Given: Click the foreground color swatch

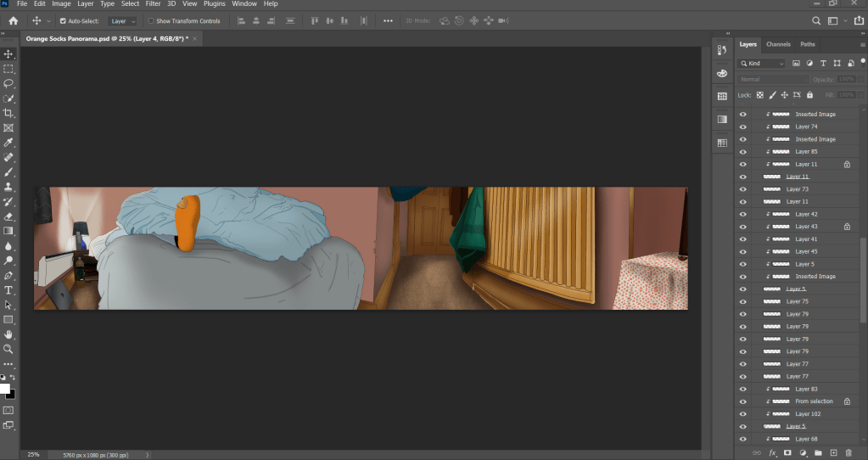Looking at the screenshot, I should click(x=5, y=389).
